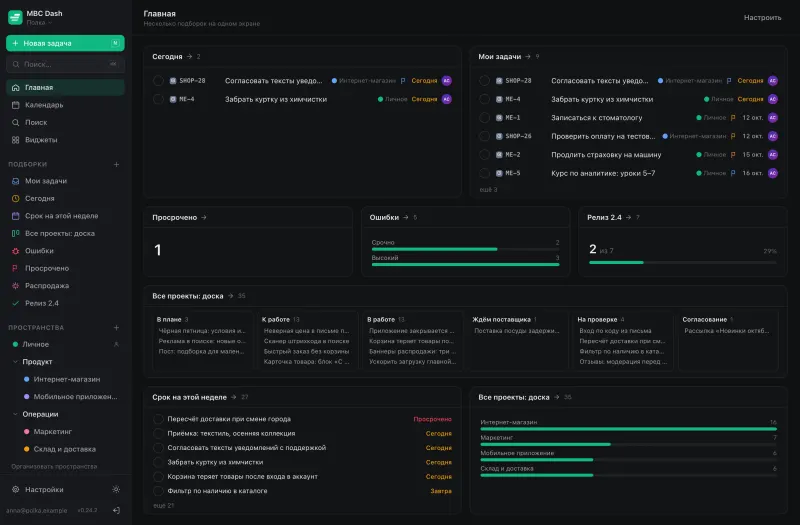Mark SHOP-26 Проверить оплату done

point(484,136)
